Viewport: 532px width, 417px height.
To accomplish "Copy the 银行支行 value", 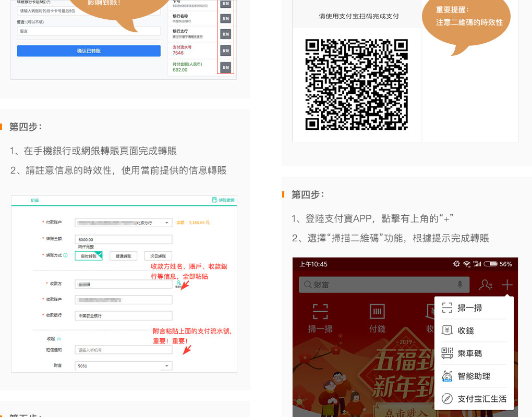I will 226,34.
